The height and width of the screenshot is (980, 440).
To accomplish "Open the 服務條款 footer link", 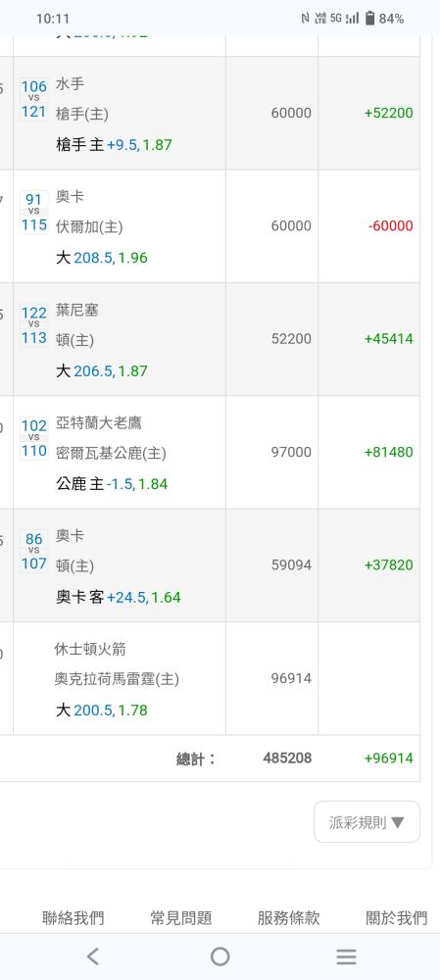I will click(289, 917).
